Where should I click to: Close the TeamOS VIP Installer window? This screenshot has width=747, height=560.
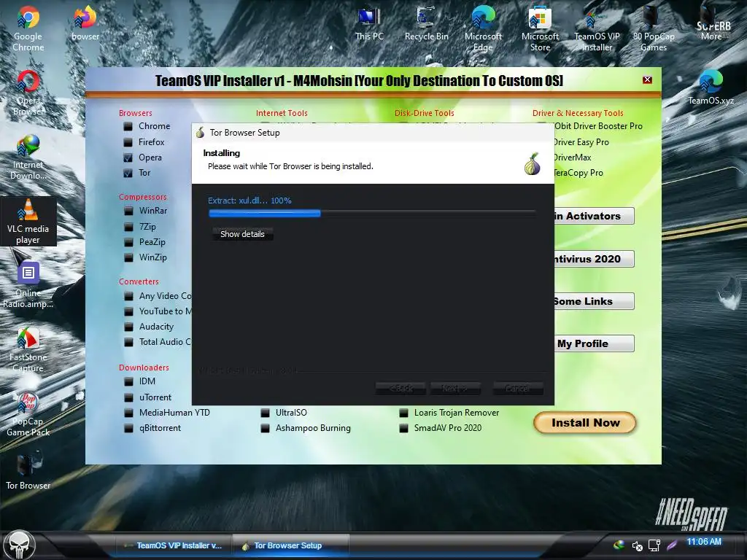(647, 79)
